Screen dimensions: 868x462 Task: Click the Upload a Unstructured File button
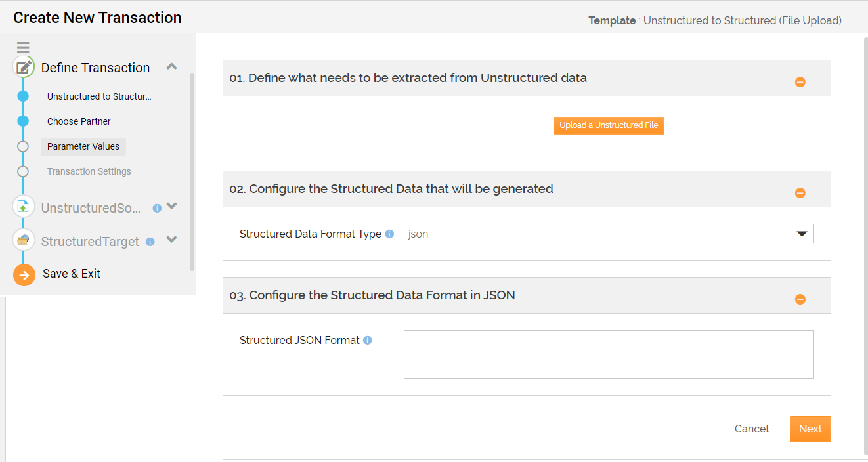pyautogui.click(x=609, y=125)
